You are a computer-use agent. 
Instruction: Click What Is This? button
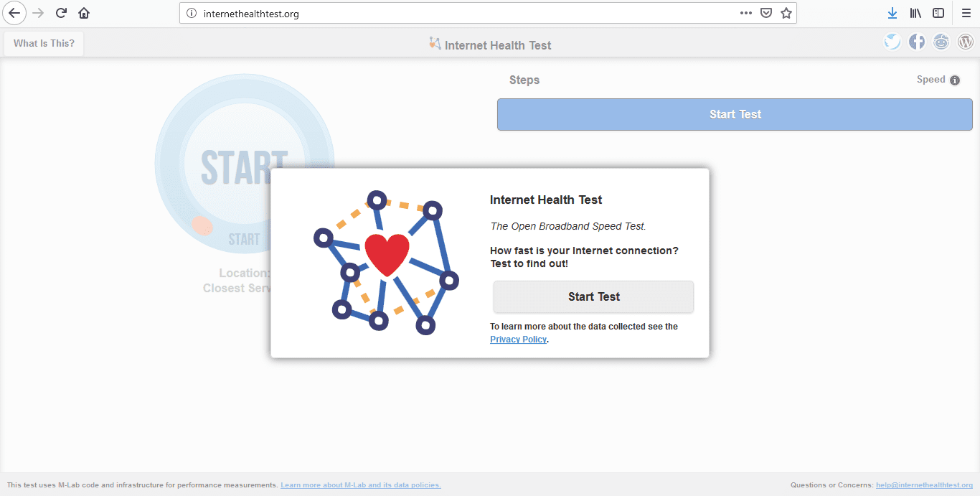pos(44,43)
